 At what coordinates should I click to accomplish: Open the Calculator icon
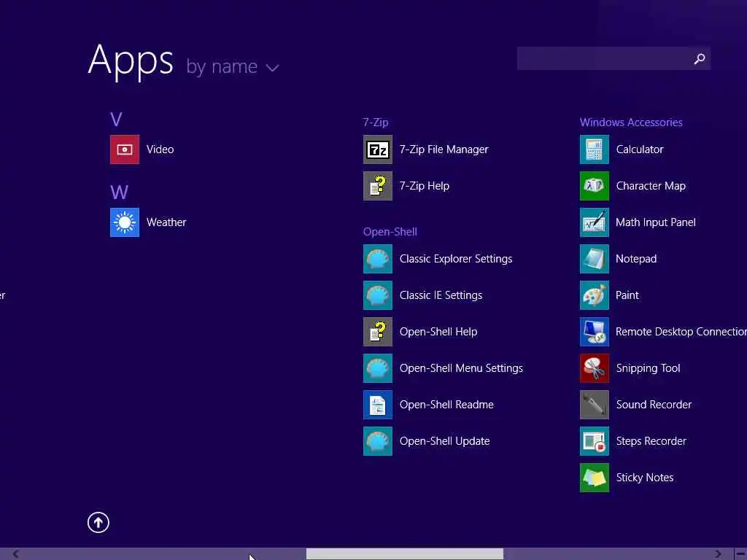point(595,149)
